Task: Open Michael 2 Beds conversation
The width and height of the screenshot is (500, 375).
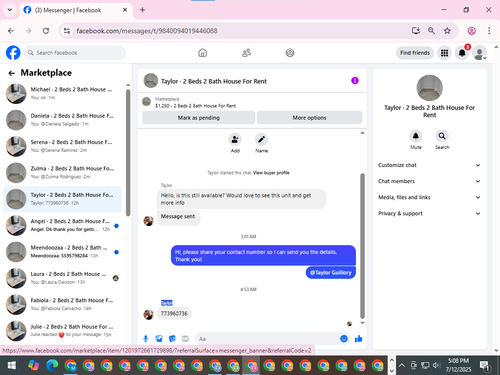Action: tap(62, 93)
